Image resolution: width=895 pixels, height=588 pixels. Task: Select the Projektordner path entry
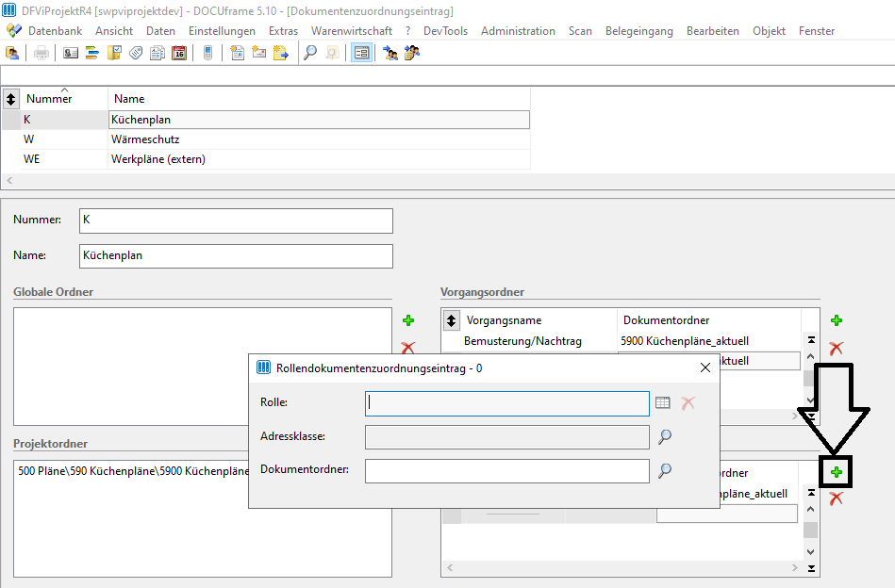[x=134, y=471]
